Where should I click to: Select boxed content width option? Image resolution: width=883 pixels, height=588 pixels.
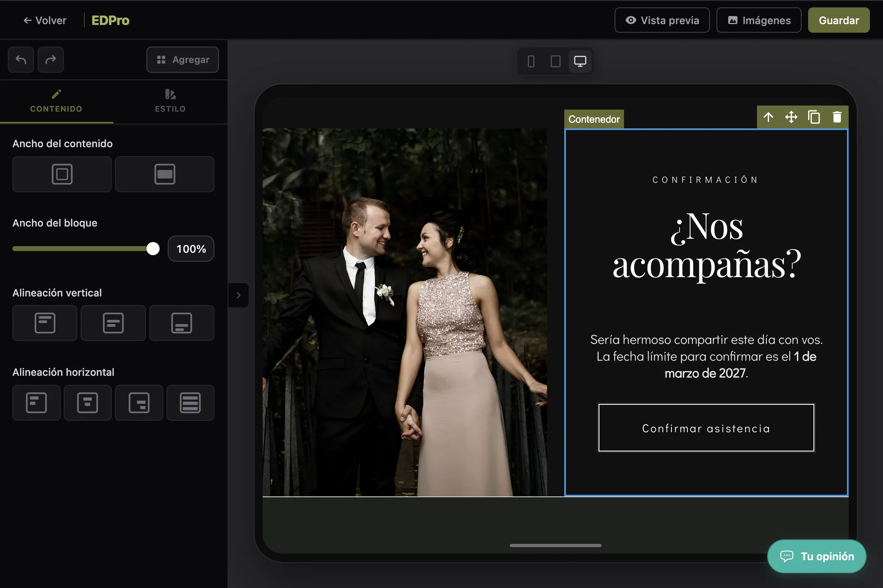click(62, 174)
